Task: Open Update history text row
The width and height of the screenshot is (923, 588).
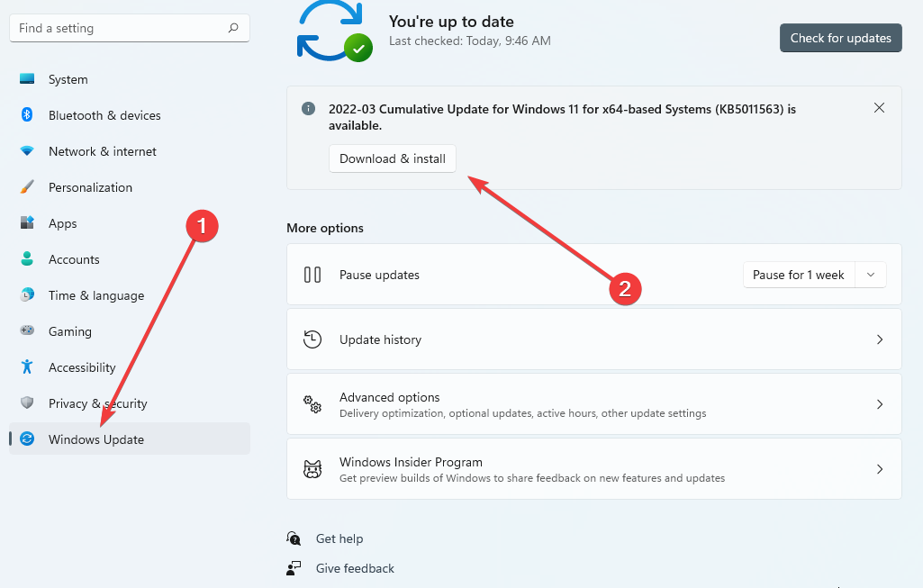Action: tap(594, 339)
